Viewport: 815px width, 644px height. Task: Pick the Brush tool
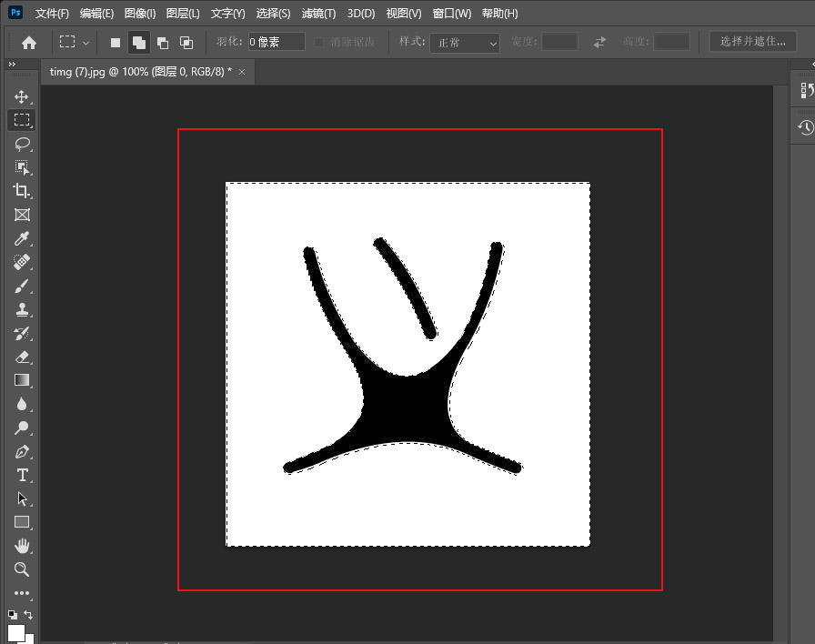(x=22, y=287)
